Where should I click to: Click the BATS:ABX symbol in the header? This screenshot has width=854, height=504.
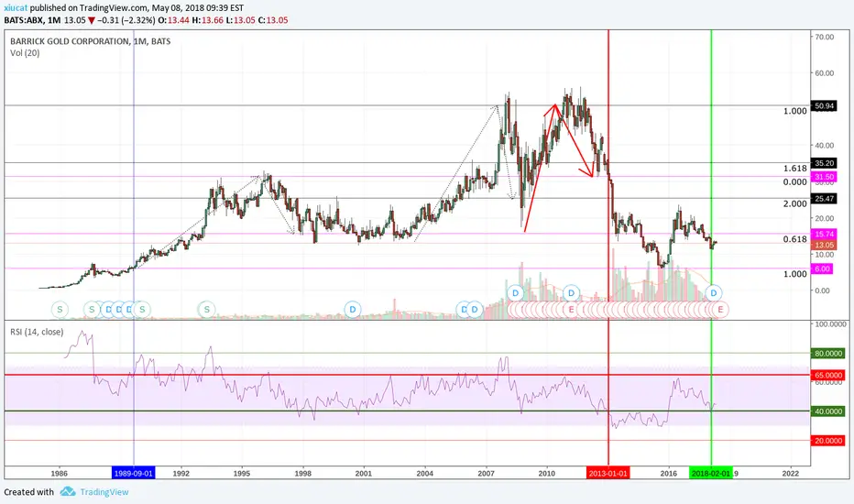pyautogui.click(x=24, y=20)
